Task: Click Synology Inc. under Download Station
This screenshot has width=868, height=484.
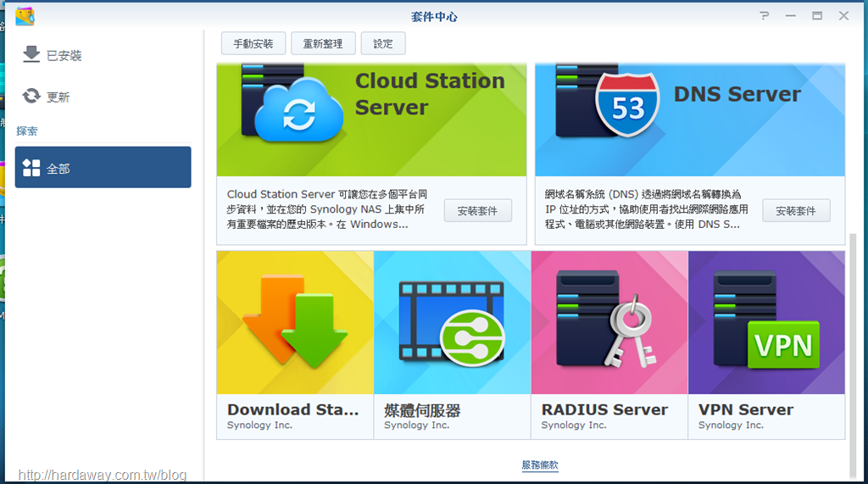Action: click(259, 426)
